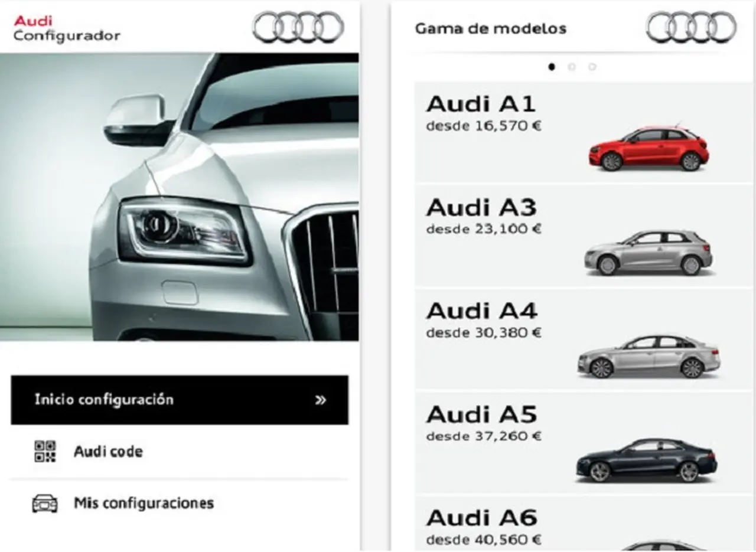Go to the third page dot
This screenshot has height=552, width=756.
coord(592,67)
